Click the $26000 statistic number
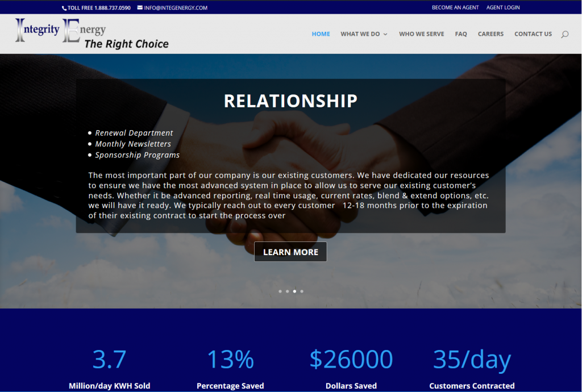Screen dimensions: 582x392 tap(351, 359)
